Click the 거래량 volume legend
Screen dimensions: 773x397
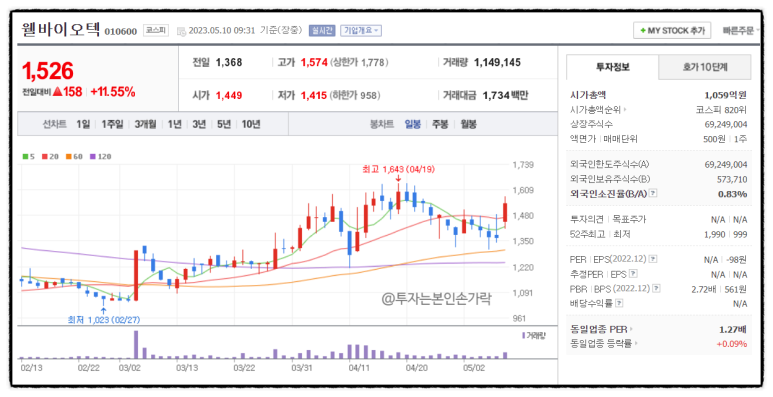[x=533, y=336]
